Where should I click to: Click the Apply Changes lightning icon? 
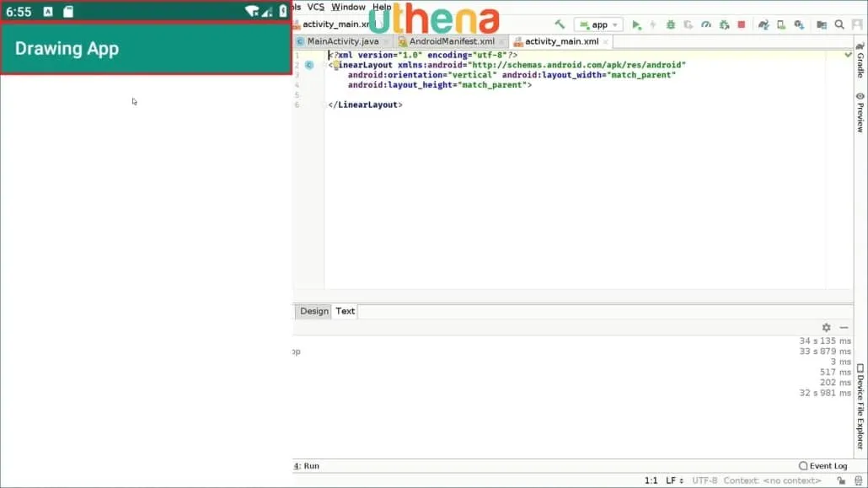(x=653, y=25)
